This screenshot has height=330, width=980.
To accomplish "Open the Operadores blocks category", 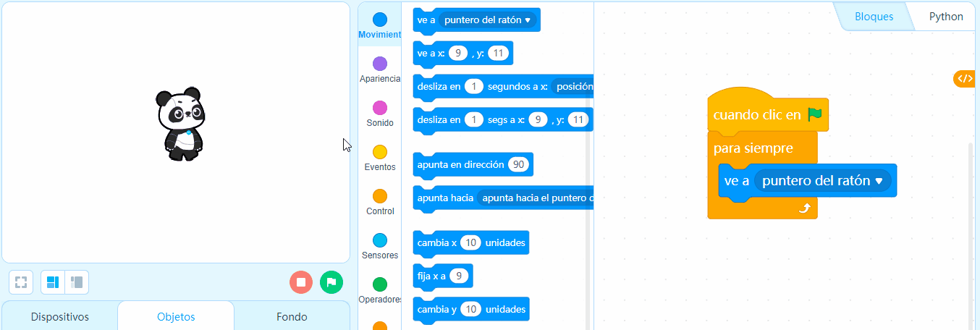I will point(379,291).
